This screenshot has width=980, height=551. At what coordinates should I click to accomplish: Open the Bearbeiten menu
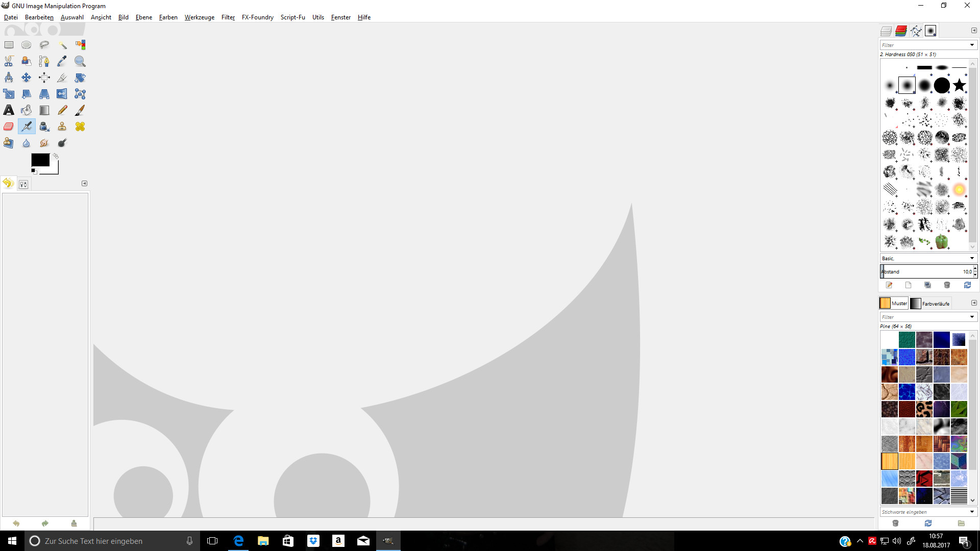pos(39,17)
